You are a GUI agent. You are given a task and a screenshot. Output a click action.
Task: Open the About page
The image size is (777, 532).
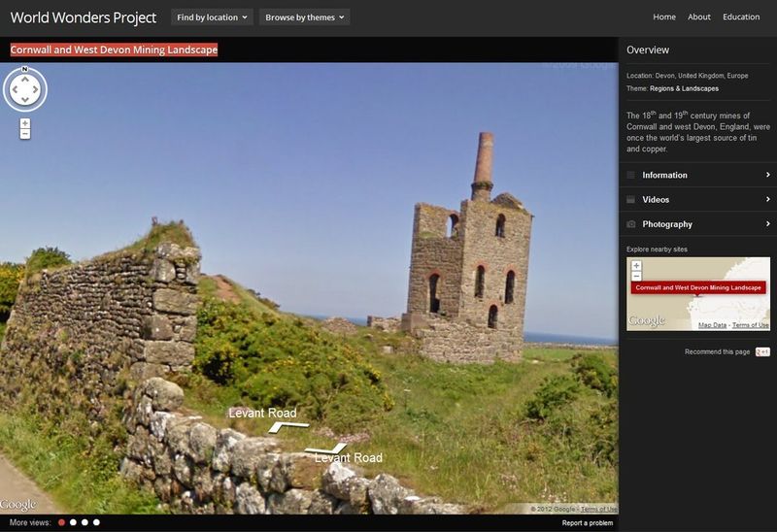[x=698, y=17]
